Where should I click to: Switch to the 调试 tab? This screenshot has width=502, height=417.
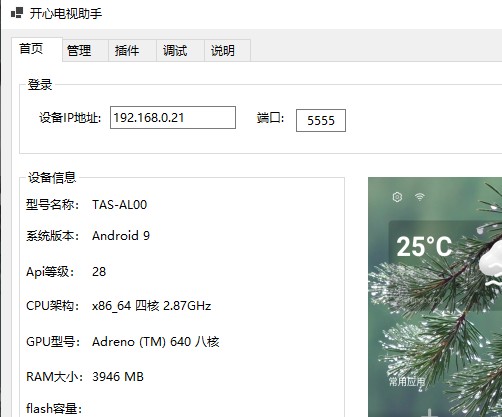tap(180, 51)
